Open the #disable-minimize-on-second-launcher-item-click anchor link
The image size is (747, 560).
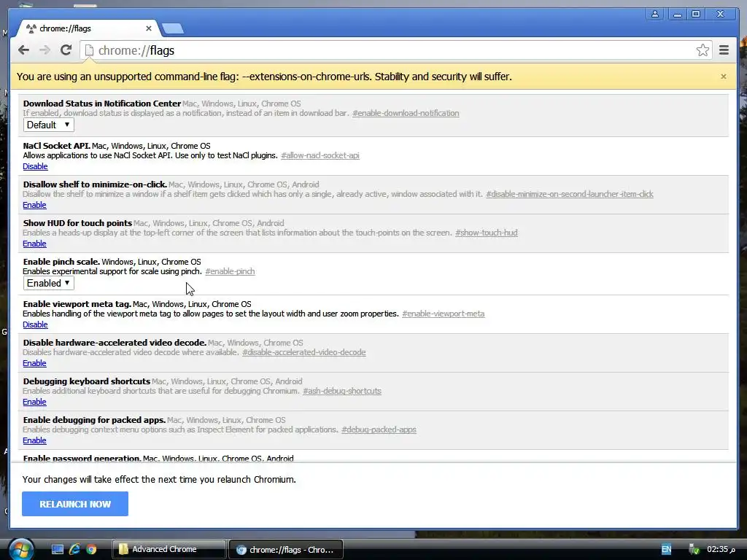click(x=569, y=194)
